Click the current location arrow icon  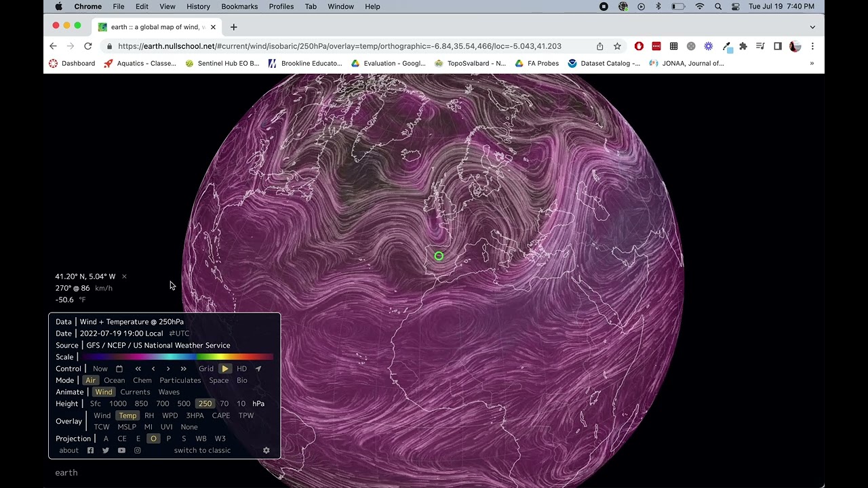tap(258, 369)
